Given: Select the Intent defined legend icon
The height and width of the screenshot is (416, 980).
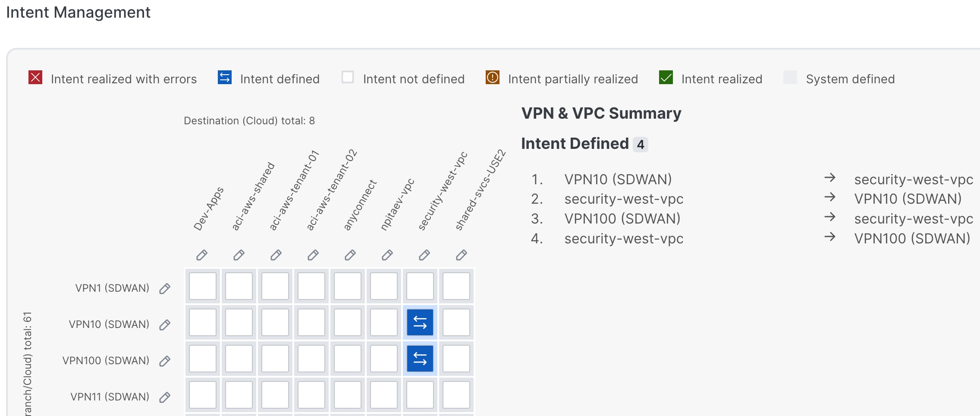Looking at the screenshot, I should point(225,77).
